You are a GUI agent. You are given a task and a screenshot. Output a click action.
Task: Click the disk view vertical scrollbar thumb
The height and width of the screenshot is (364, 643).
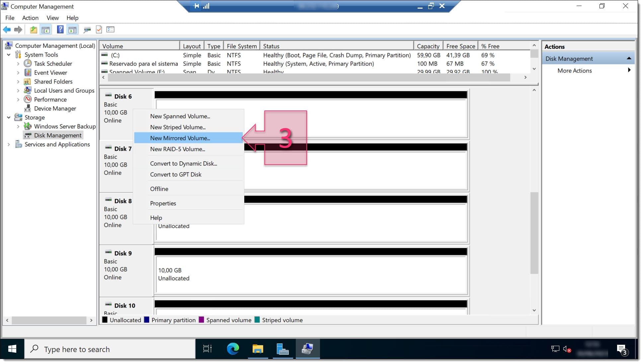coord(534,233)
